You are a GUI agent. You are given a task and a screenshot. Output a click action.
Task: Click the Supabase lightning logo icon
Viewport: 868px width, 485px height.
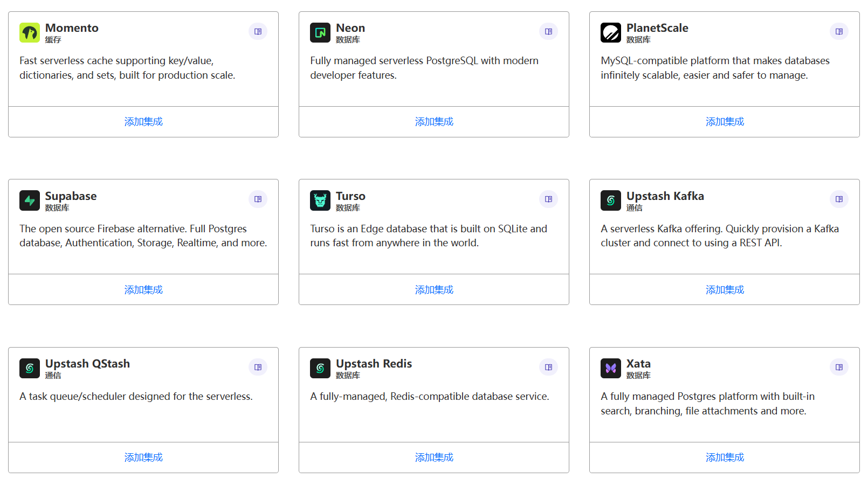click(x=30, y=200)
